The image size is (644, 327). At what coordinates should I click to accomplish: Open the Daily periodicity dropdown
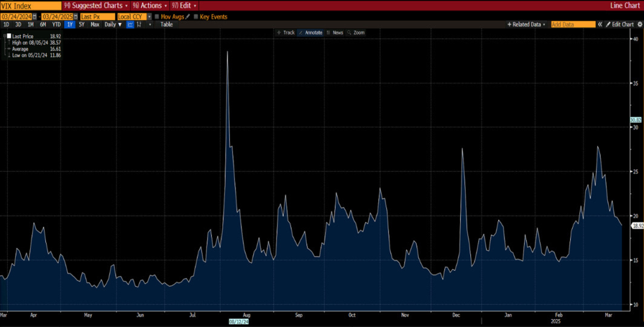pos(113,24)
